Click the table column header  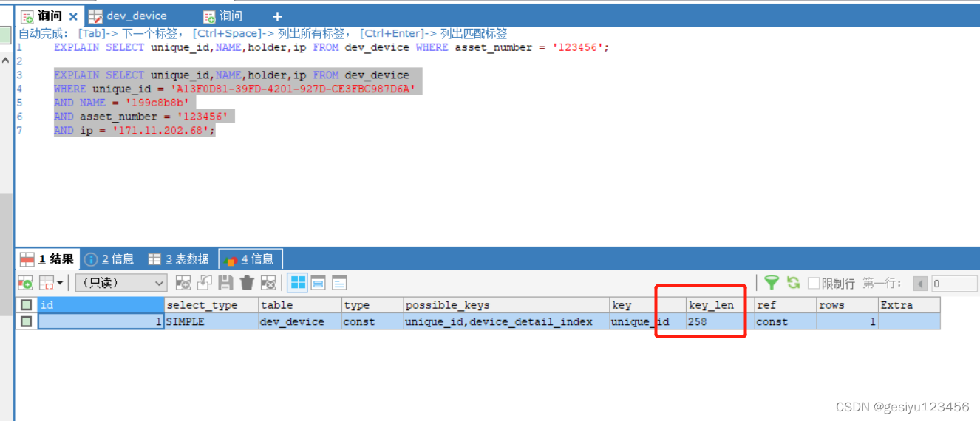[x=300, y=305]
